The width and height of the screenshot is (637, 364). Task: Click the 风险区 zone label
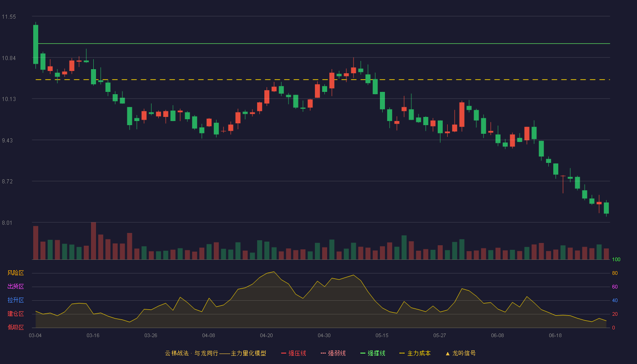pos(15,273)
